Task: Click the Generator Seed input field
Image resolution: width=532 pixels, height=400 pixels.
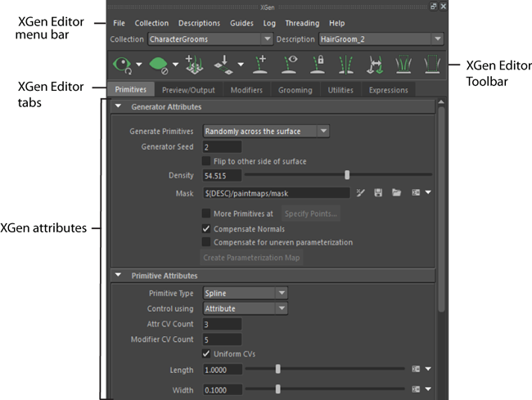Action: point(223,146)
